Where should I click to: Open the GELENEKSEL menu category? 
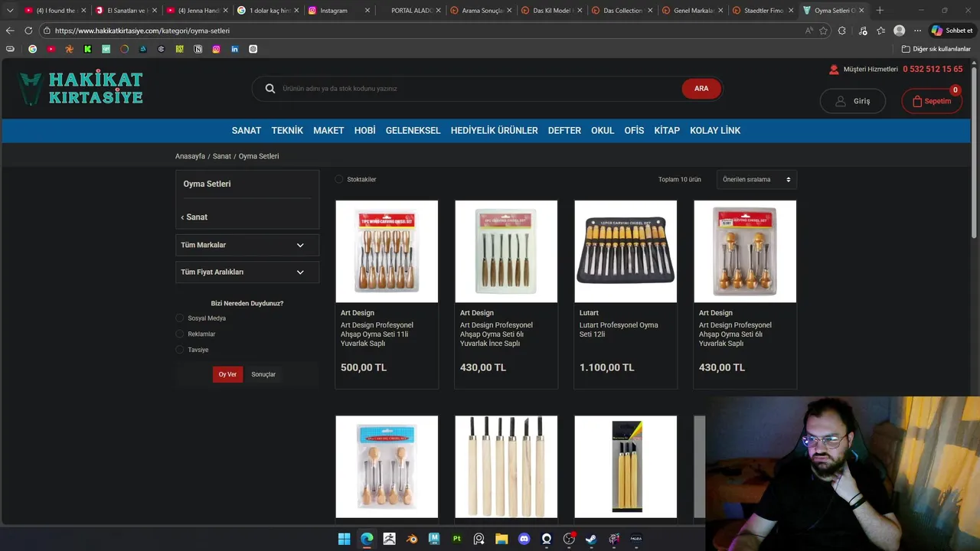click(413, 131)
